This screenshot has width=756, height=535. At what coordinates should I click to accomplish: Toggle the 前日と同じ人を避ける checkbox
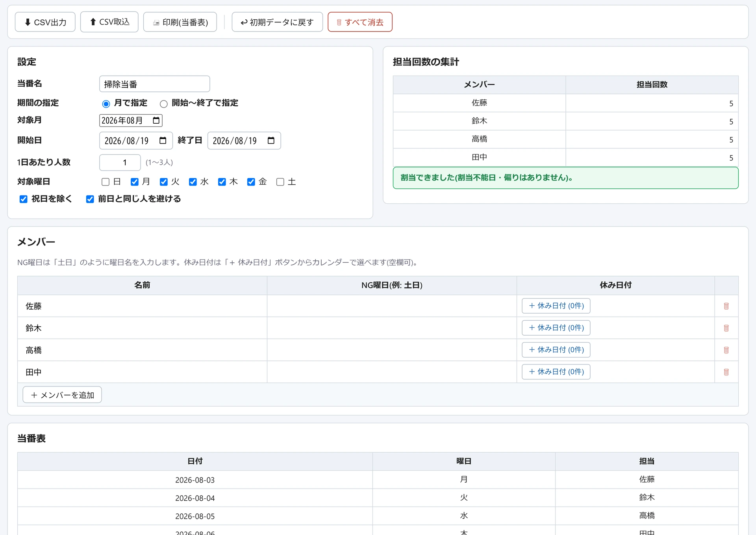coord(90,199)
